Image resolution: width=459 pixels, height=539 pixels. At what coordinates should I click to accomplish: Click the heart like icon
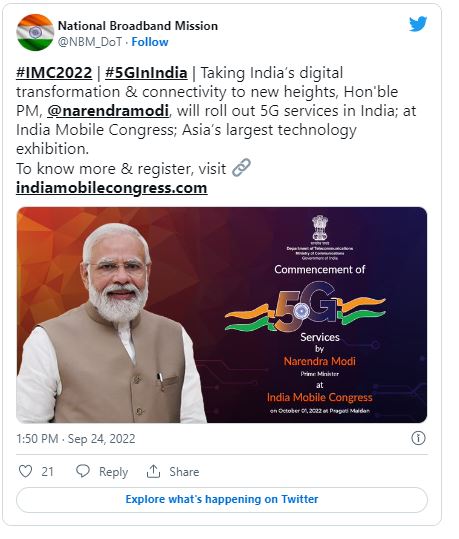click(x=25, y=471)
